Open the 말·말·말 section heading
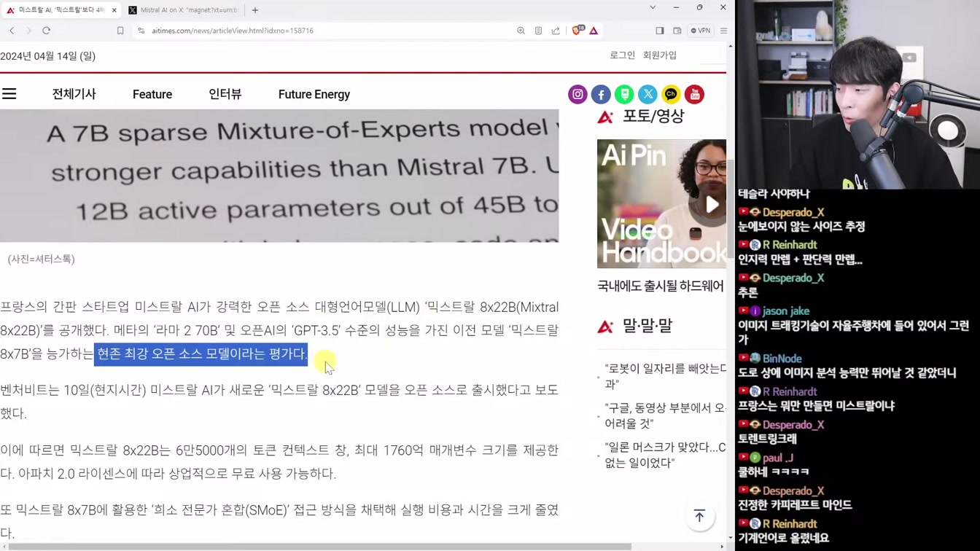This screenshot has height=551, width=980. [647, 326]
